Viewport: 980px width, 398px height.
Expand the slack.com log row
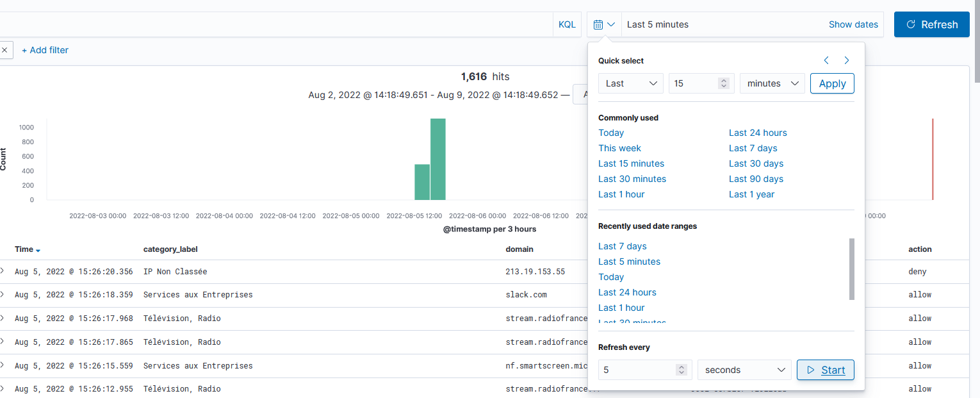3,295
